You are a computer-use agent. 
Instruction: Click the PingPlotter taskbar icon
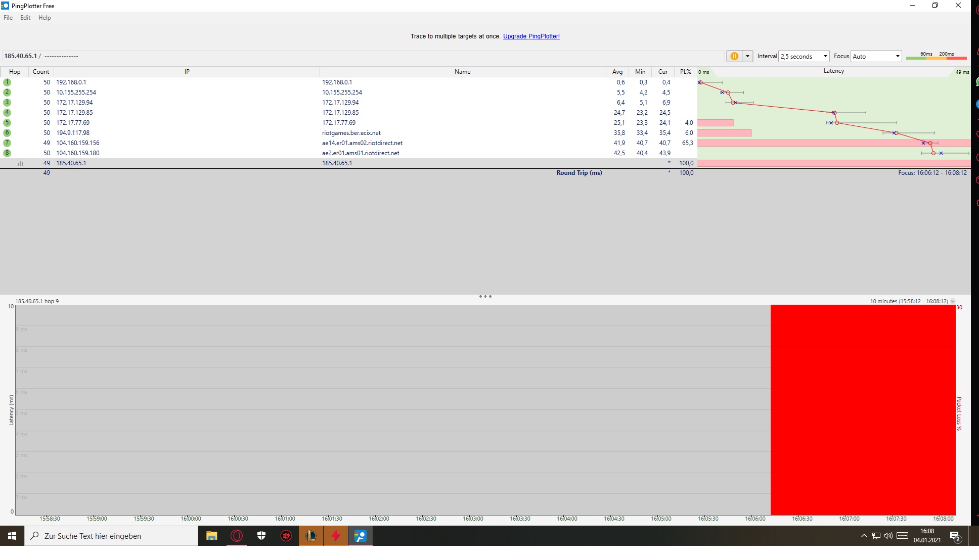click(x=360, y=536)
